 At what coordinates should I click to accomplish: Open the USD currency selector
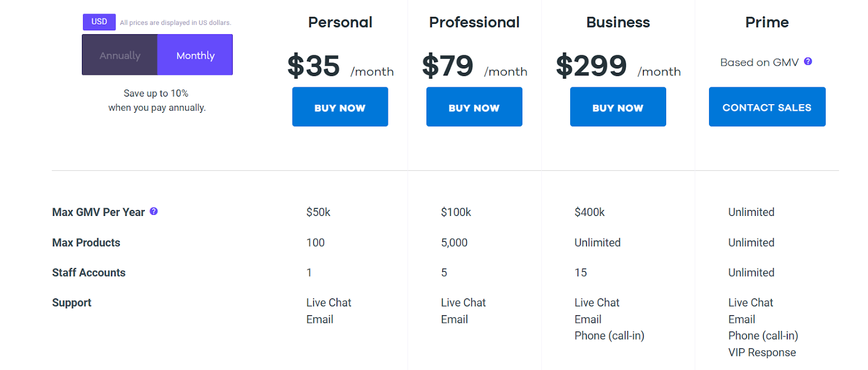click(x=99, y=22)
